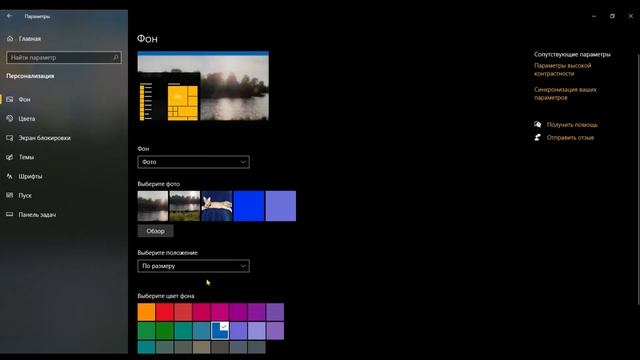Click the vertical scrollbar of the settings page
The image size is (640, 360).
coord(638,180)
